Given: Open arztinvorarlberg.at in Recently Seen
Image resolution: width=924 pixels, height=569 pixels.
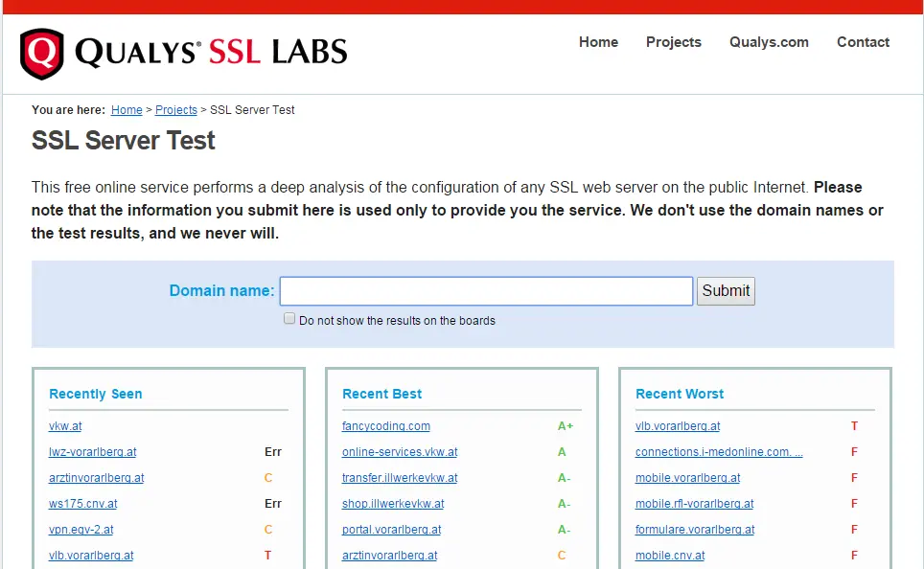Looking at the screenshot, I should pyautogui.click(x=97, y=478).
